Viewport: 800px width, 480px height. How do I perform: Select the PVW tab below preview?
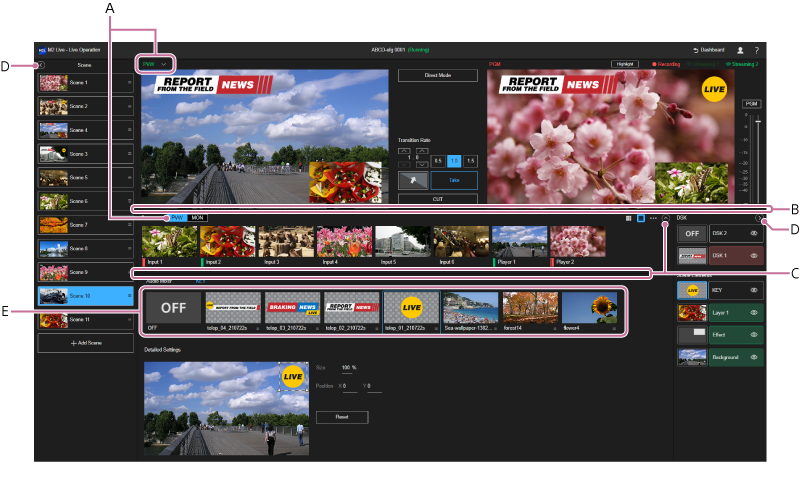click(x=176, y=217)
